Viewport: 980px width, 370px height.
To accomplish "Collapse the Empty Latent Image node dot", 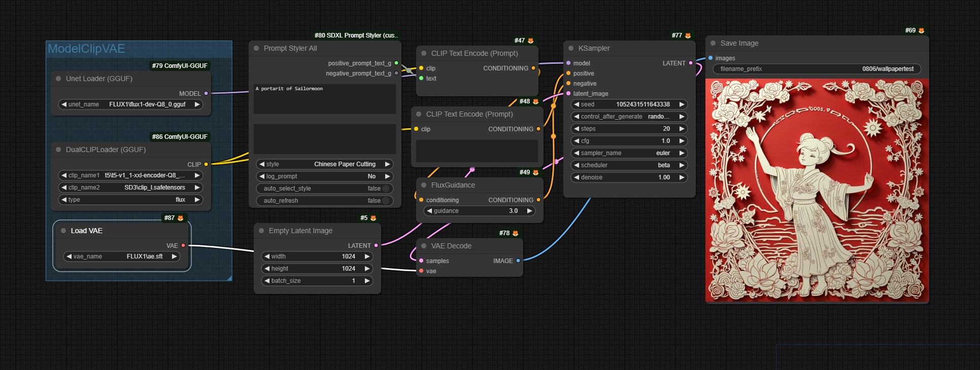I will 261,231.
